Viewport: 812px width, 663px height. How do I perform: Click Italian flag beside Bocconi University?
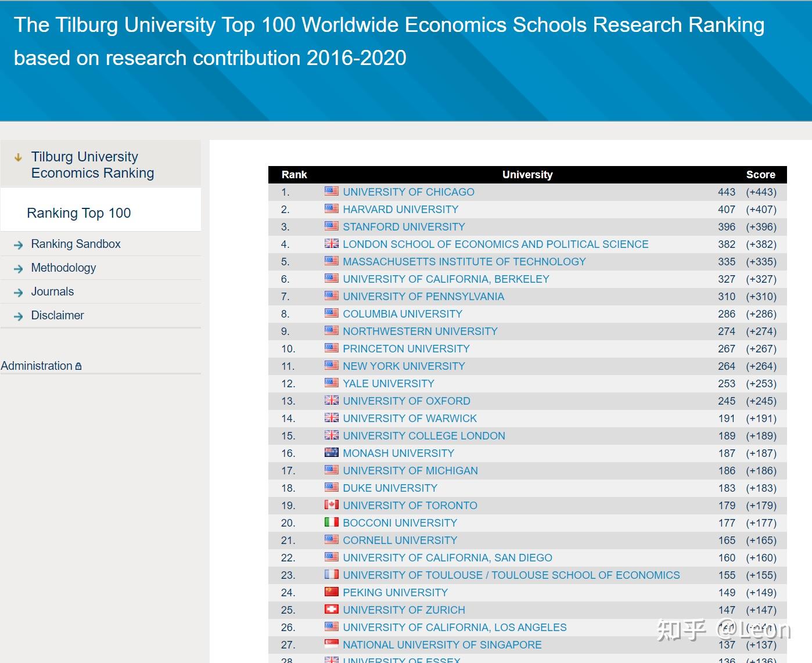point(332,522)
